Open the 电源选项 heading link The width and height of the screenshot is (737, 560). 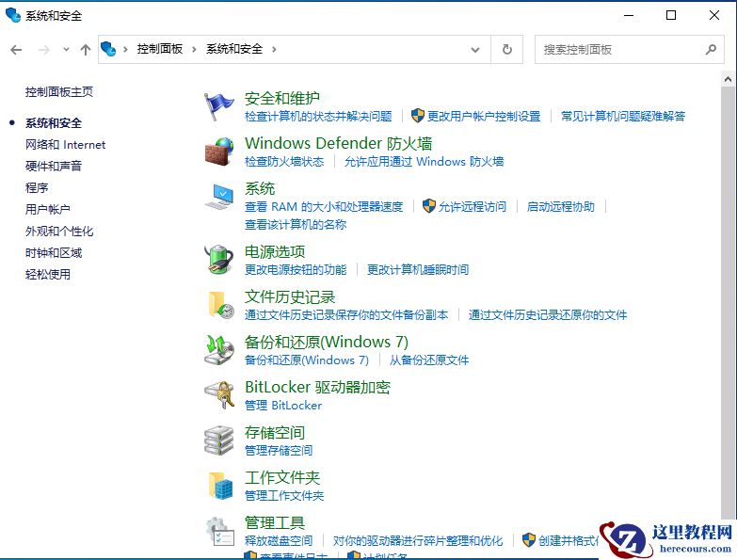pyautogui.click(x=275, y=252)
